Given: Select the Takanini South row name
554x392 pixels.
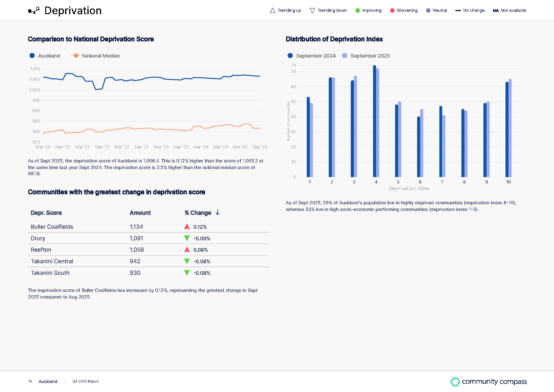Looking at the screenshot, I should tap(50, 273).
